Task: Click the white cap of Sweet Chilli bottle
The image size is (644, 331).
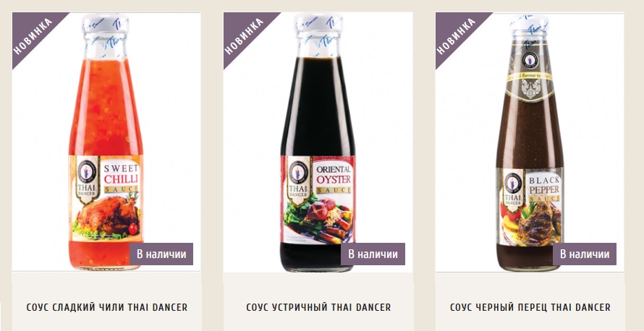Action: pos(106,24)
